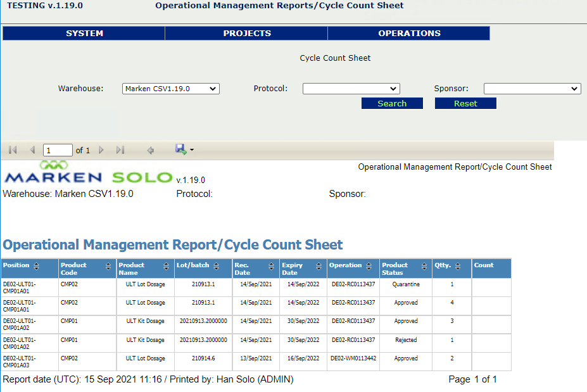Click the Marken Solo logo
Image resolution: width=587 pixels, height=392 pixels.
click(89, 173)
